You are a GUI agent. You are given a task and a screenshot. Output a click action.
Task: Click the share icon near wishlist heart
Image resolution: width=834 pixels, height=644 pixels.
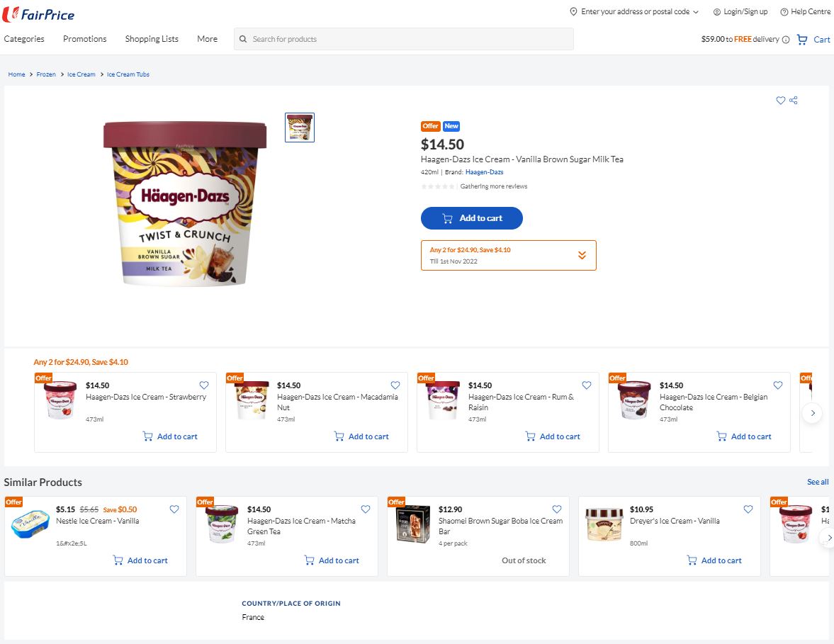(x=793, y=101)
